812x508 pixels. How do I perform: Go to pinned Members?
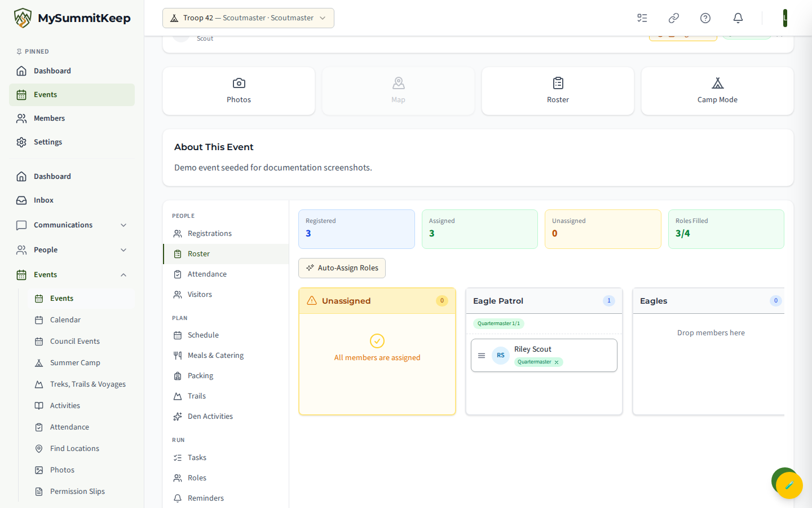click(x=72, y=119)
